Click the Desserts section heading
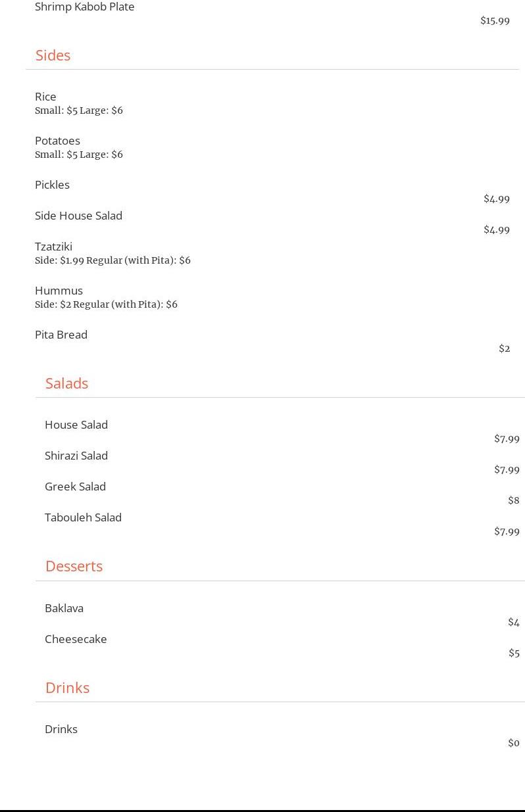 point(74,566)
